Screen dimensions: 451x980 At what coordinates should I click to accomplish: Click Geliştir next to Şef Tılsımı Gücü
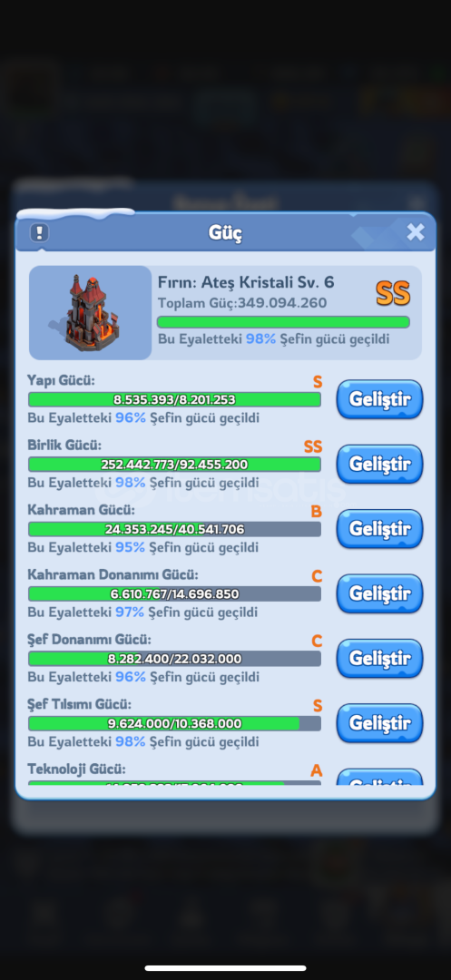[x=380, y=723]
